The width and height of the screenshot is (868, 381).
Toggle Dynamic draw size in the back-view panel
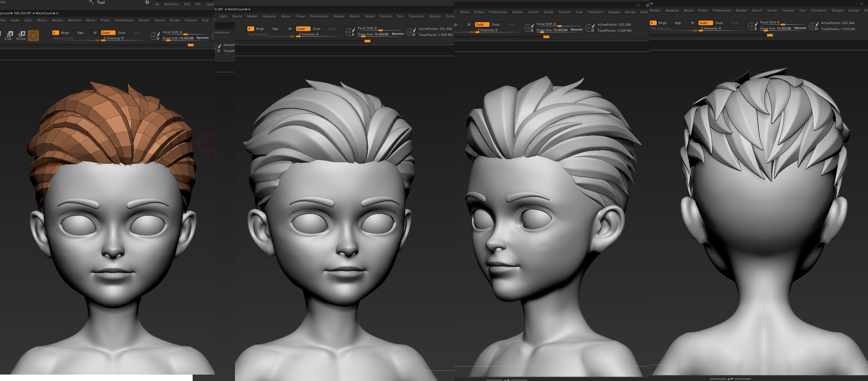tap(800, 28)
